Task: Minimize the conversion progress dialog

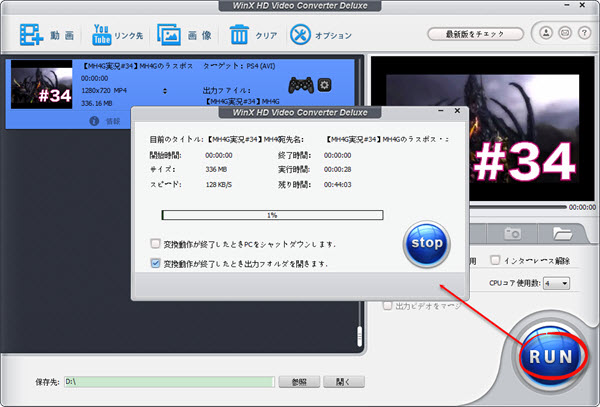Action: point(441,111)
